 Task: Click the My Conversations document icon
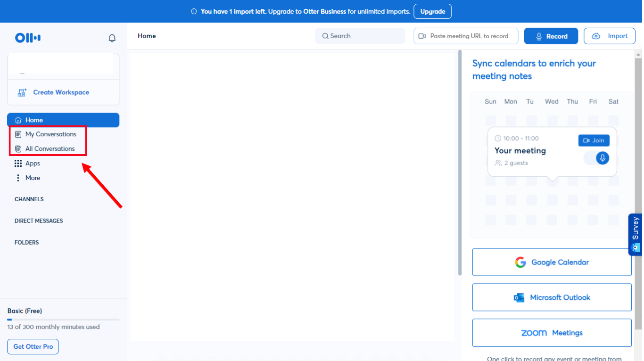tap(18, 134)
